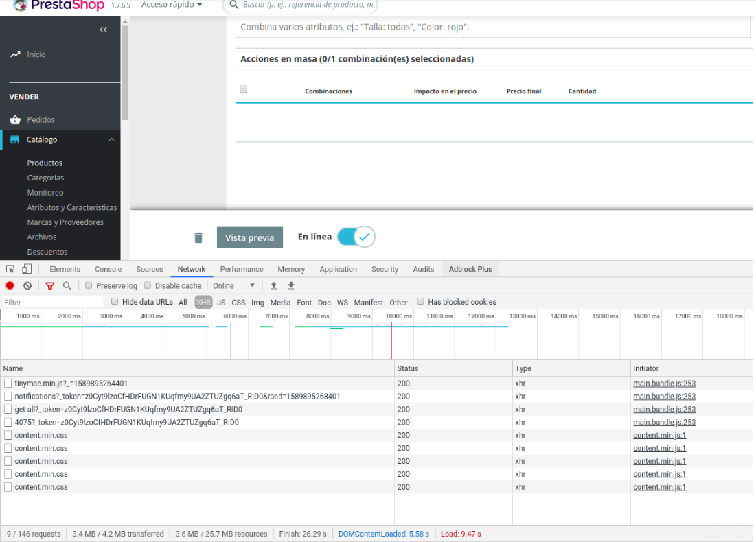The width and height of the screenshot is (756, 542).
Task: Toggle the En línea switch
Action: pos(356,237)
